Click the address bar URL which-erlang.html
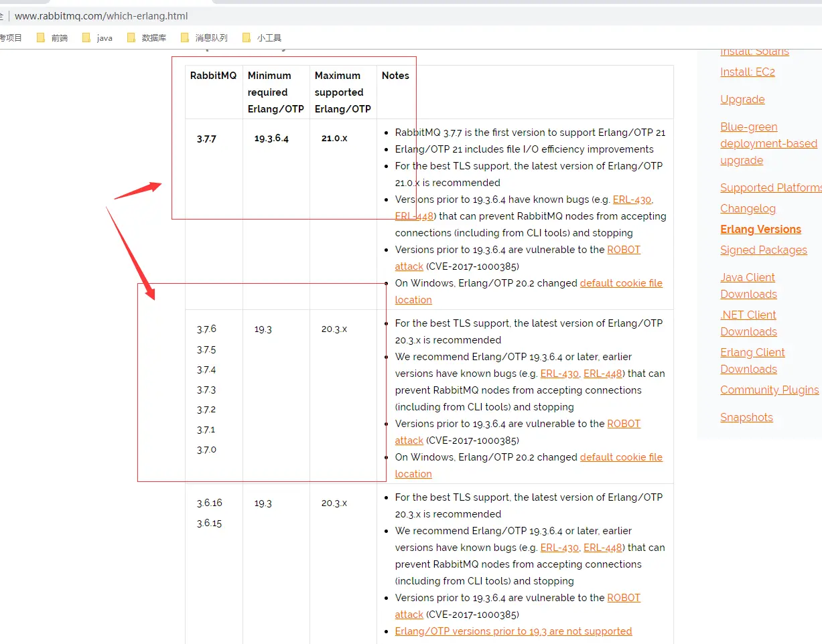This screenshot has width=822, height=644. pos(101,15)
